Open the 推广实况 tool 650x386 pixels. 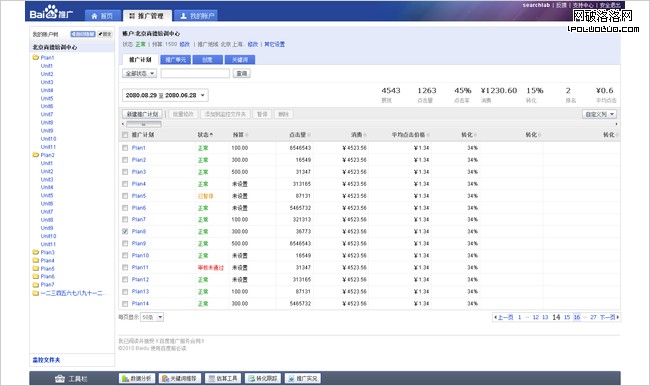[x=303, y=378]
